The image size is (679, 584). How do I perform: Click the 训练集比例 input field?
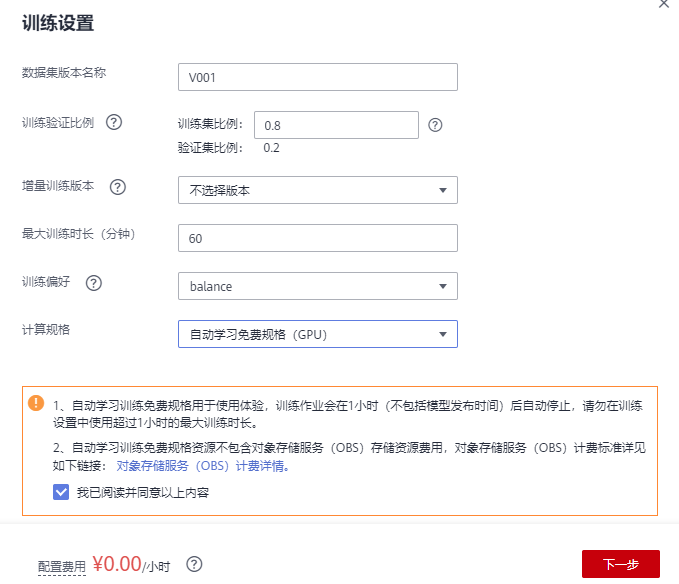click(x=335, y=125)
